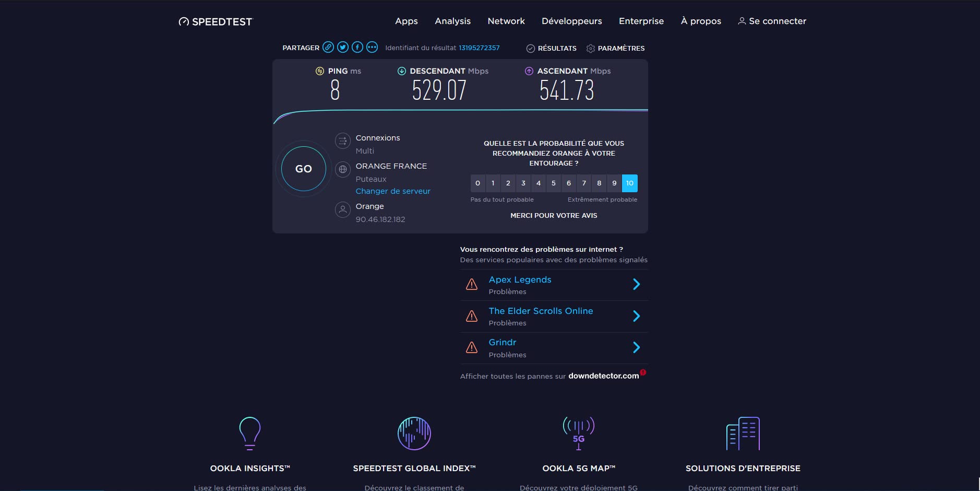Open the Network menu item

[506, 21]
